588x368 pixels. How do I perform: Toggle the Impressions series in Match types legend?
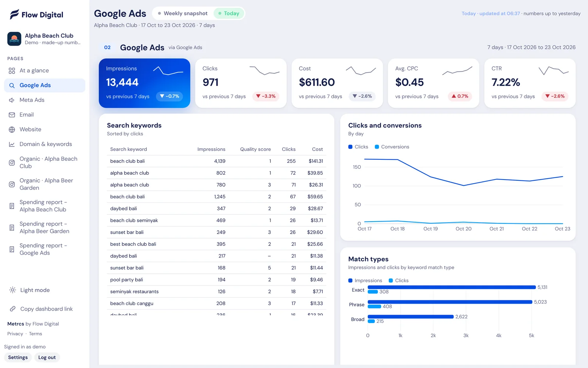pyautogui.click(x=365, y=280)
